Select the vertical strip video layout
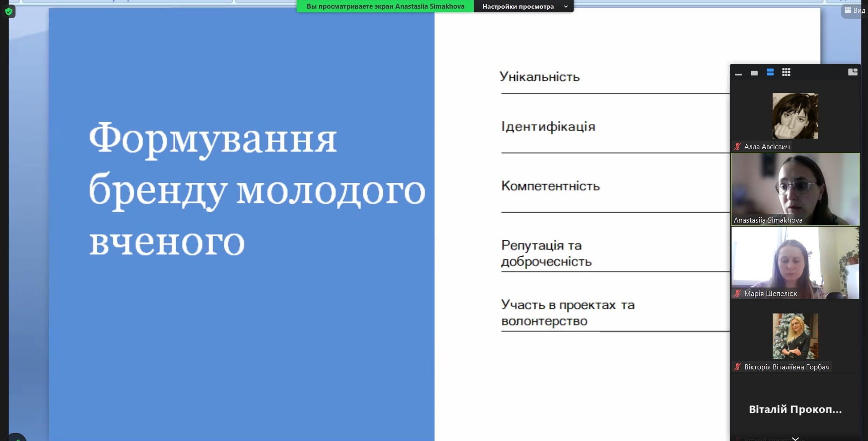Image resolution: width=868 pixels, height=441 pixels. click(x=770, y=72)
